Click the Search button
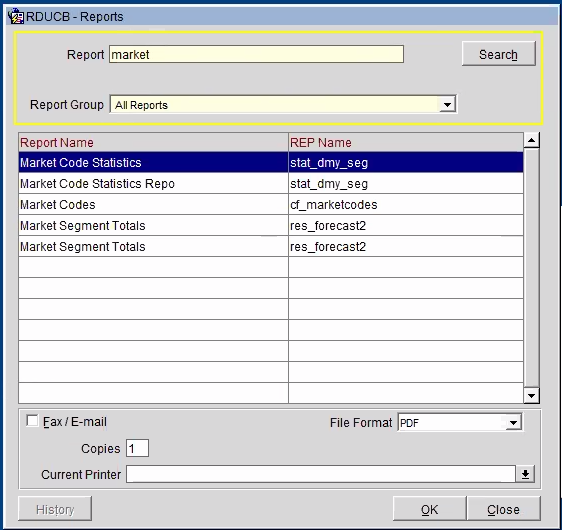This screenshot has height=530, width=562. [499, 54]
